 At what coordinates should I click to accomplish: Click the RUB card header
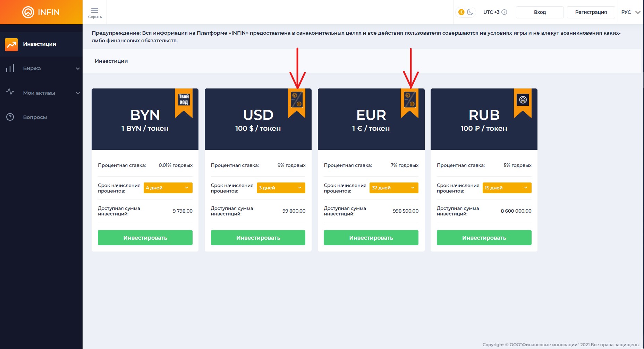[484, 119]
